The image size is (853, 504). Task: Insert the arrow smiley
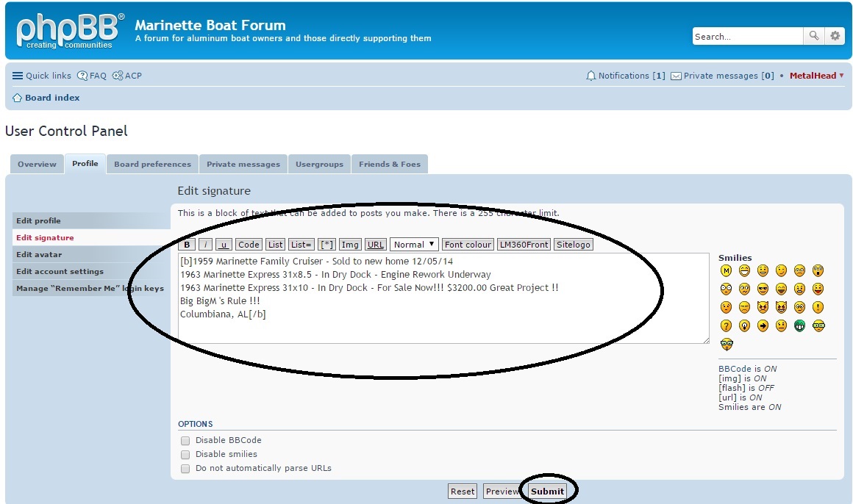(x=763, y=326)
